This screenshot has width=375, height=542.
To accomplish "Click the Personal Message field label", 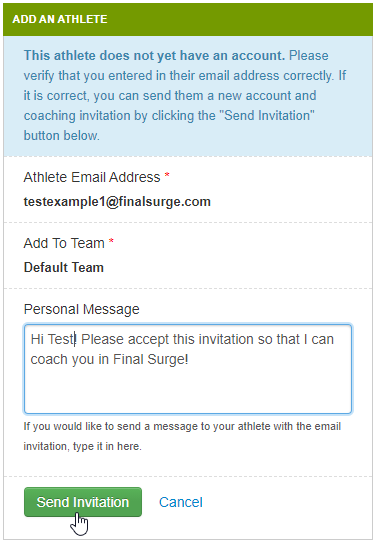I will coord(82,309).
